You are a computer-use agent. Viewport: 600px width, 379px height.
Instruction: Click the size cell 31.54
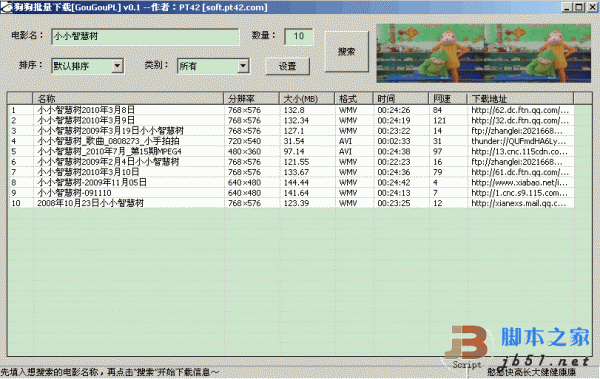[x=294, y=141]
